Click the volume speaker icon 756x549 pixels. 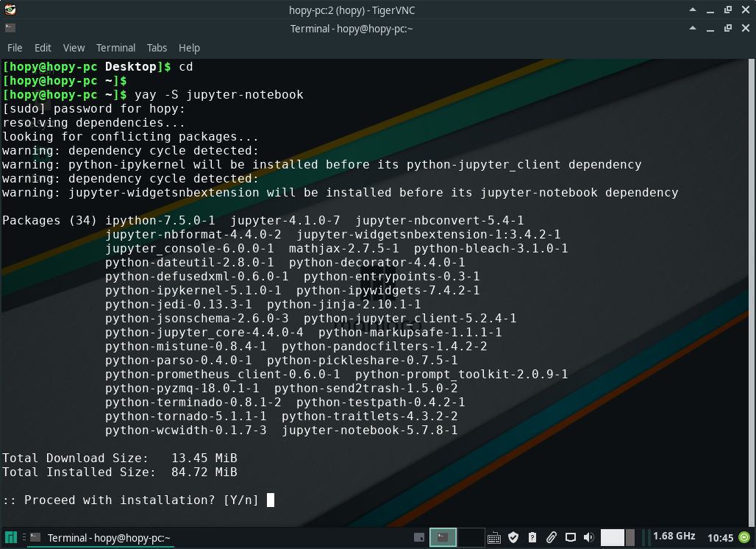point(589,537)
